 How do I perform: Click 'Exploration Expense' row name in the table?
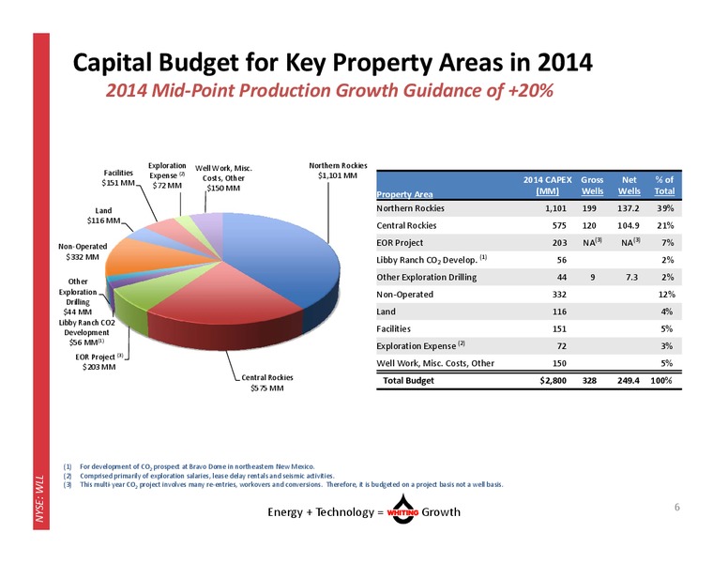pos(420,345)
